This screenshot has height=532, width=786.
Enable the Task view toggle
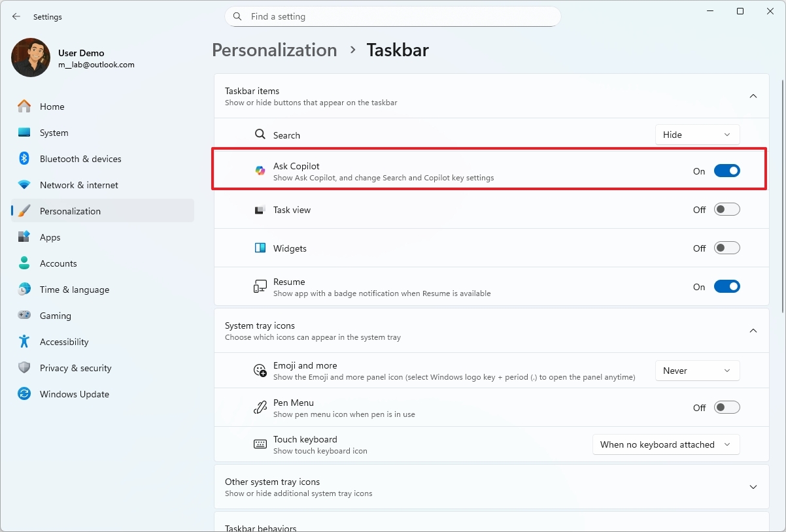[x=726, y=209]
